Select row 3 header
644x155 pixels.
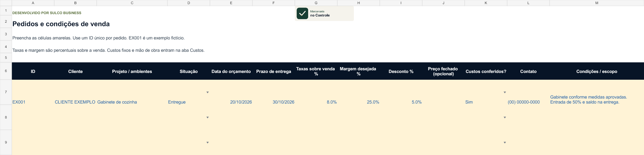6,34
